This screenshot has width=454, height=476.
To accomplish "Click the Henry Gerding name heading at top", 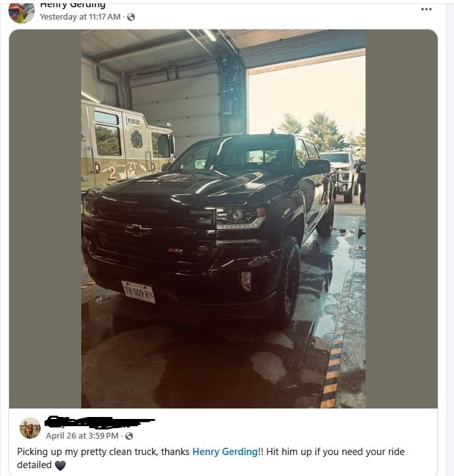I will pyautogui.click(x=73, y=5).
